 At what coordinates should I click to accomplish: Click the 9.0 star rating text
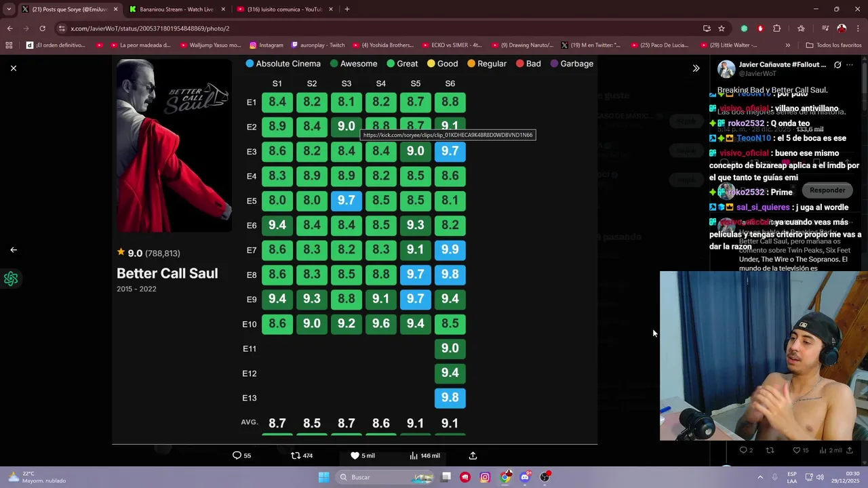[135, 253]
